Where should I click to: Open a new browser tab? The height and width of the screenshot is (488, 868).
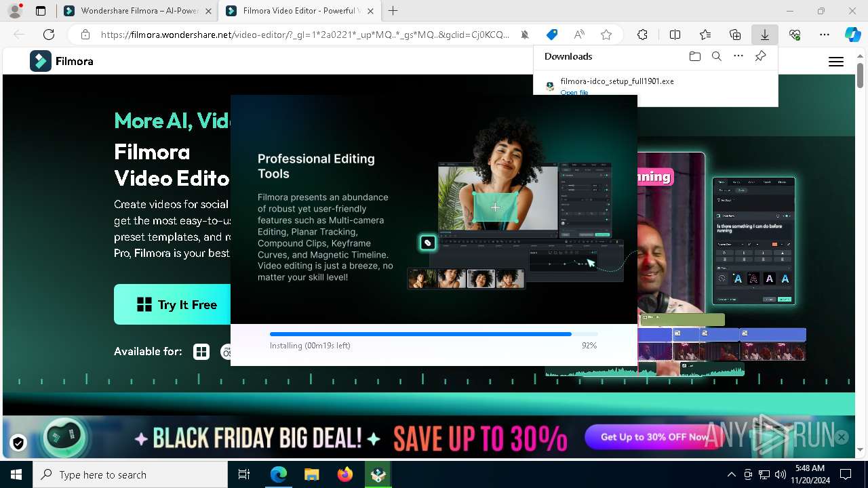[393, 11]
